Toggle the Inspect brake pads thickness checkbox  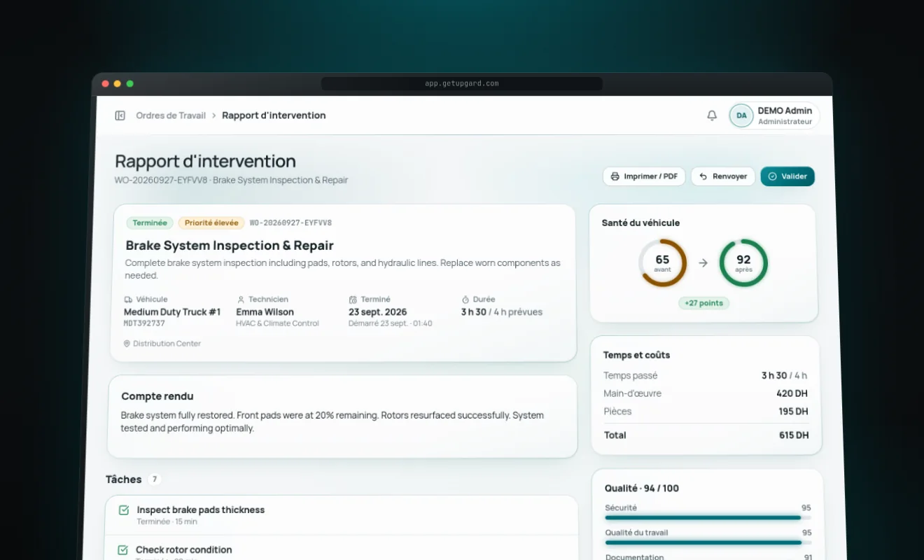pos(124,510)
